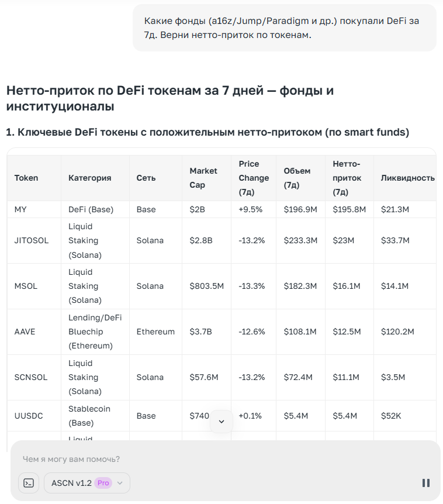Click the AAVE token name
The height and width of the screenshot is (504, 443).
coord(23,332)
